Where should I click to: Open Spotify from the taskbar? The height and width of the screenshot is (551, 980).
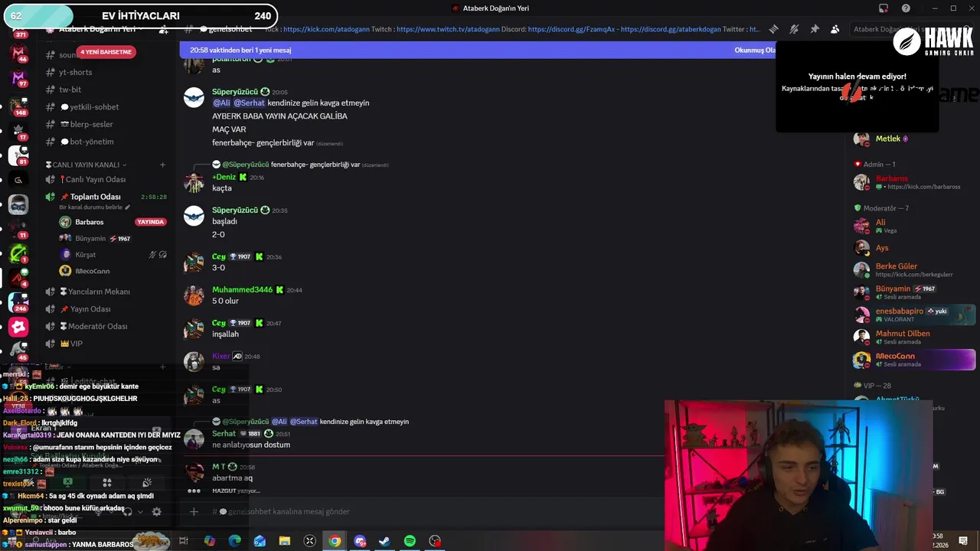[x=410, y=541]
